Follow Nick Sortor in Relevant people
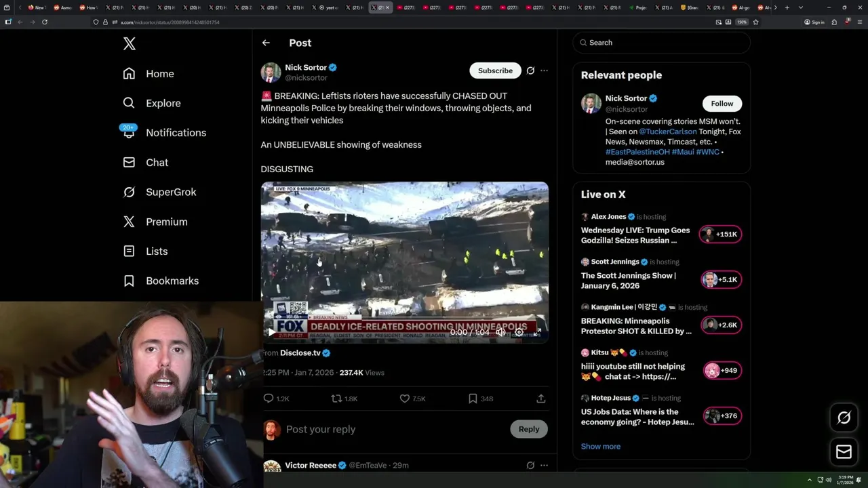The image size is (868, 488). tap(722, 104)
